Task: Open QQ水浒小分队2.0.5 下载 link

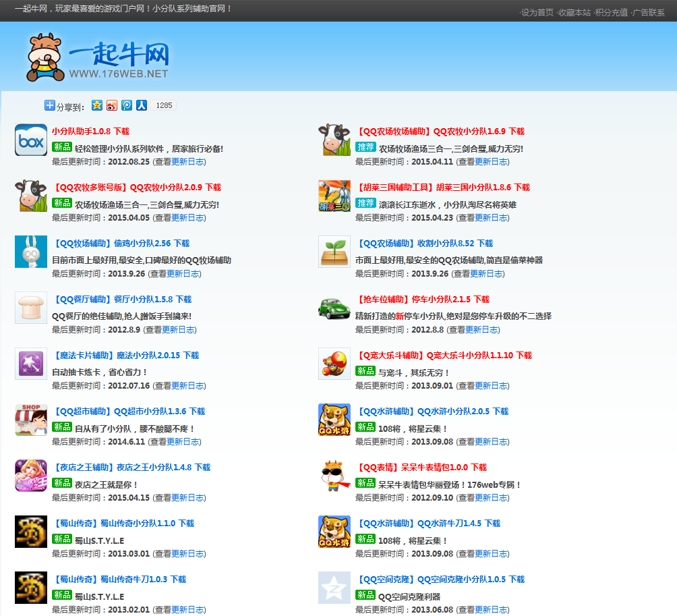Action: click(x=432, y=412)
